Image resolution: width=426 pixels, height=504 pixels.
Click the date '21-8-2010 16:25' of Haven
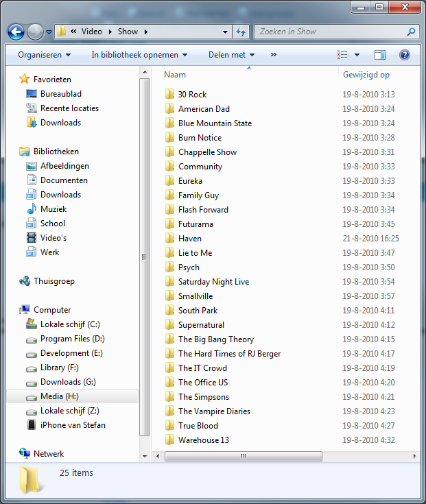tap(370, 239)
